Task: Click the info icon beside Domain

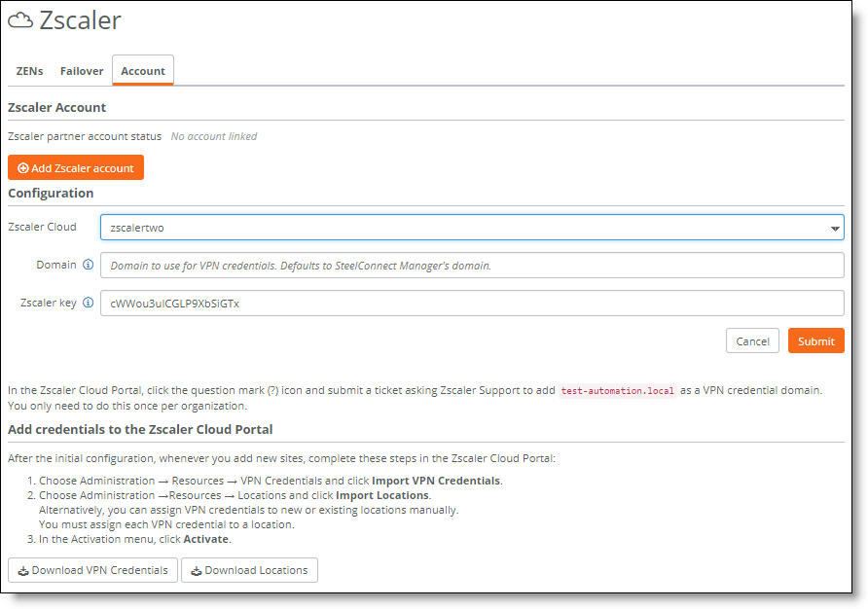Action: click(88, 265)
